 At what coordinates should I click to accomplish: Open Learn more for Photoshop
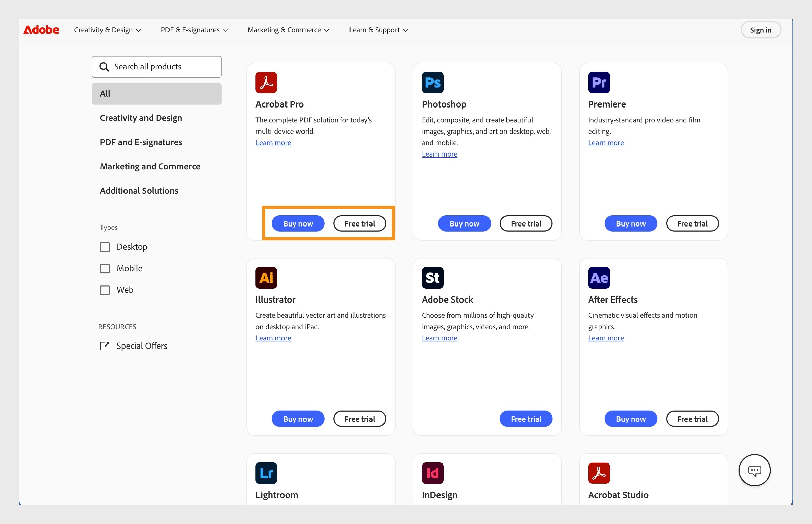click(439, 154)
